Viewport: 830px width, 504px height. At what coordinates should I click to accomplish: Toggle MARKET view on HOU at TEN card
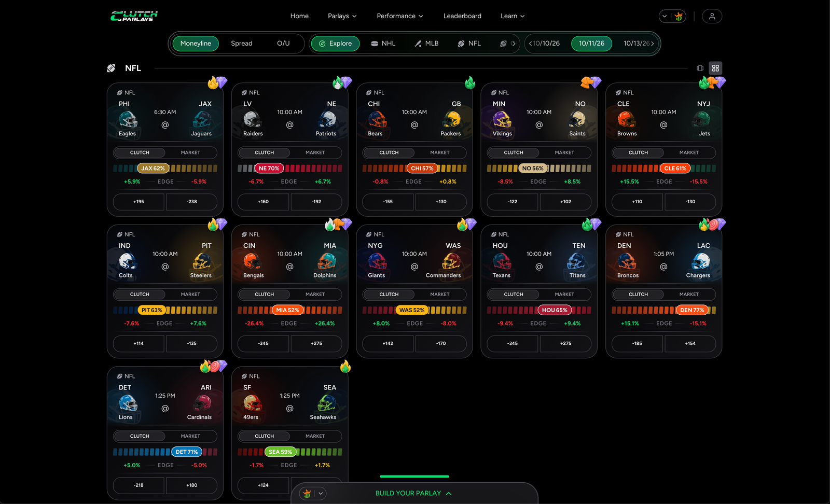click(x=564, y=294)
